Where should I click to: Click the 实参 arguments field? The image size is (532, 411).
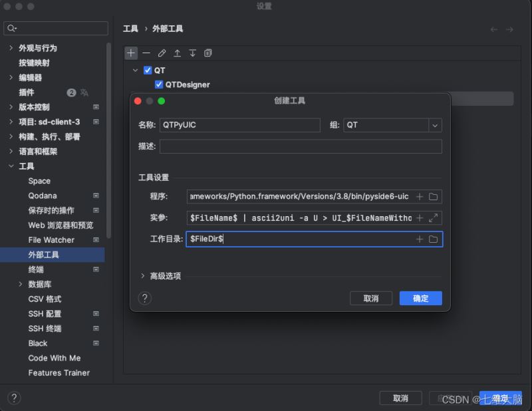(x=301, y=218)
